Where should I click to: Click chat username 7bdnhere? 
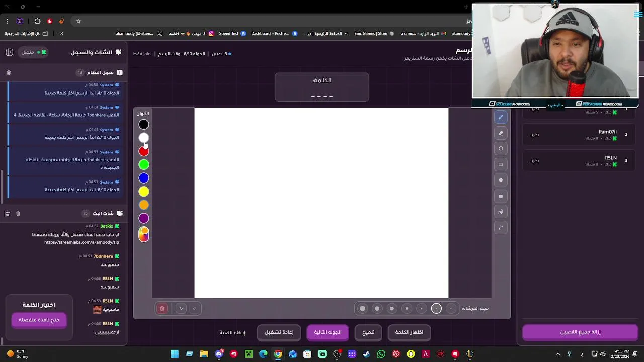103,256
